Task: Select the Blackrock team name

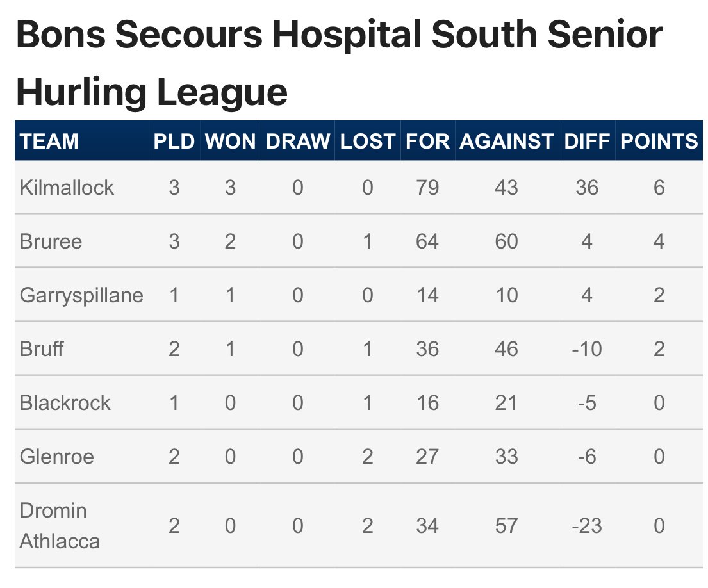Action: click(x=65, y=402)
